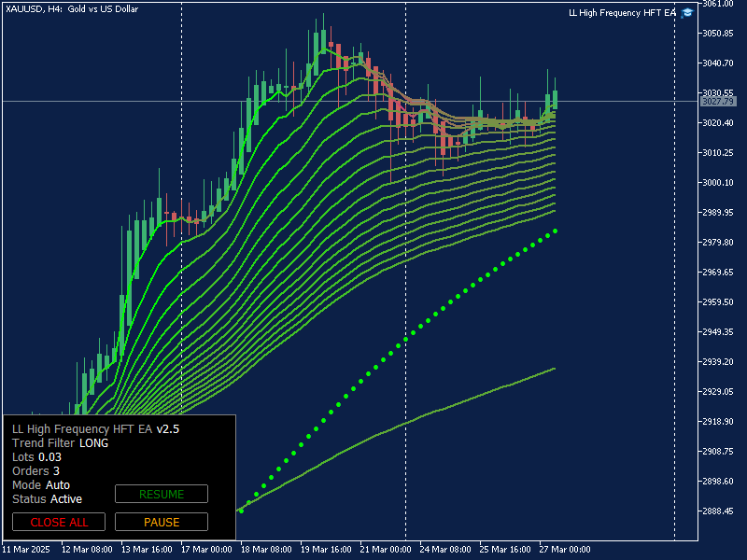747x560 pixels.
Task: Click the 2949.35 price axis label
Action: (718, 332)
